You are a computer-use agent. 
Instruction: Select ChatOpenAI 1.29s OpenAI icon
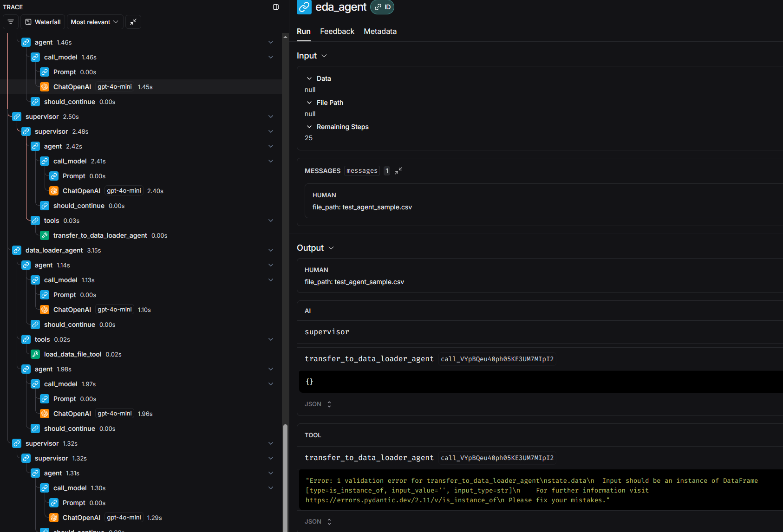coord(54,518)
